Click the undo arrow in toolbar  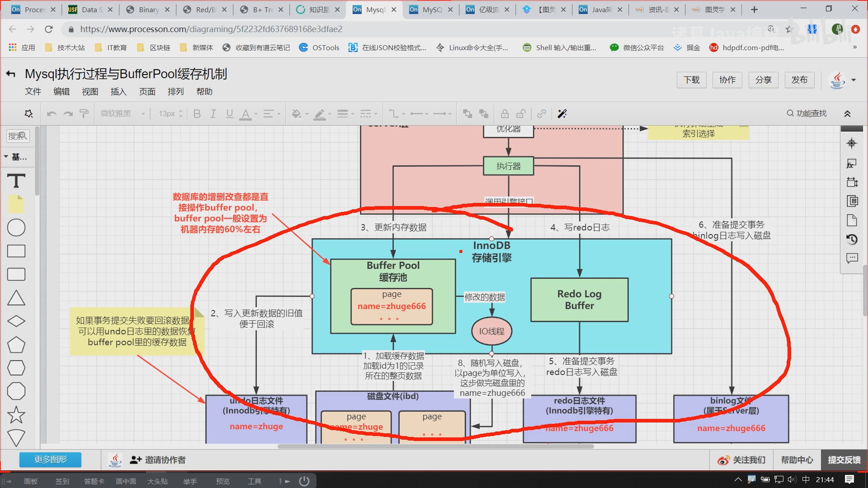tap(52, 114)
